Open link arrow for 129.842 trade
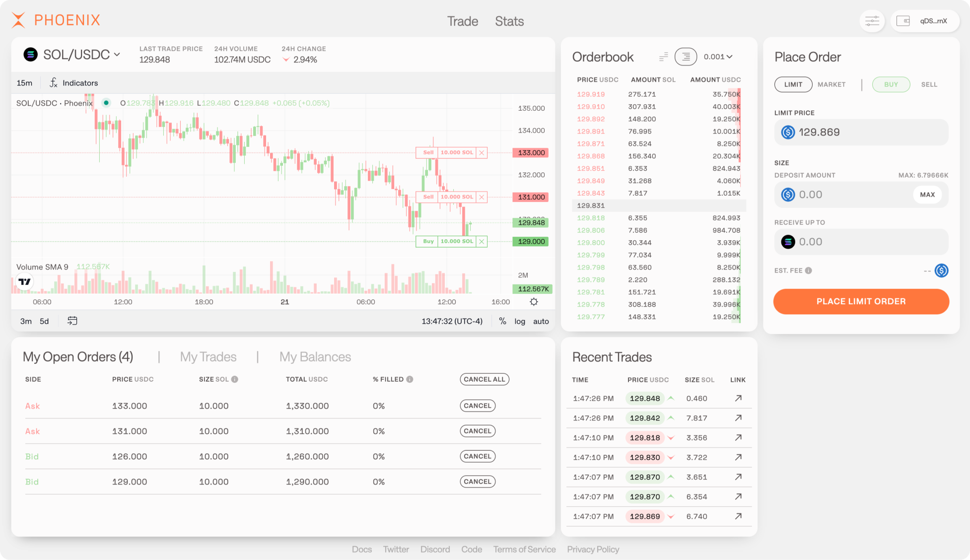 738,418
